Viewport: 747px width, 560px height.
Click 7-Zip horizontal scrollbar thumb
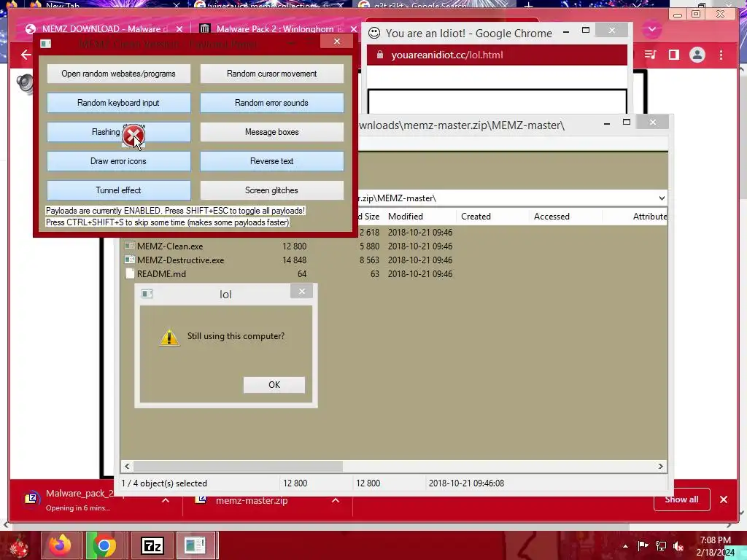pos(238,466)
